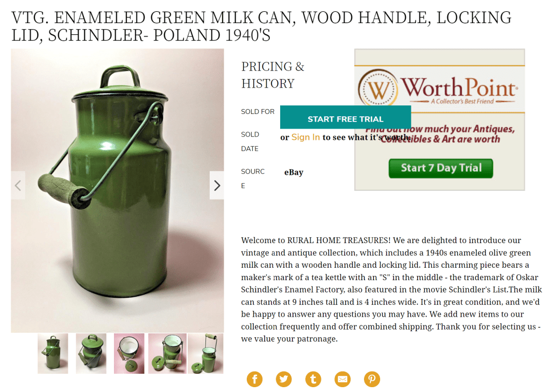Share listing on Tumblr icon
This screenshot has height=392, width=550.
[313, 379]
